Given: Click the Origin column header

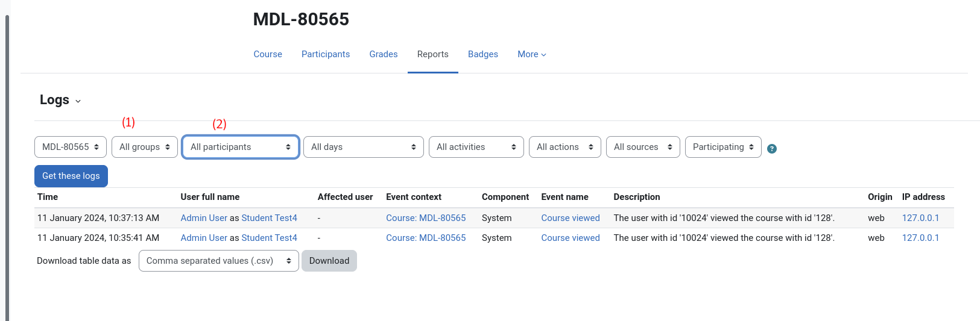Looking at the screenshot, I should click(880, 197).
